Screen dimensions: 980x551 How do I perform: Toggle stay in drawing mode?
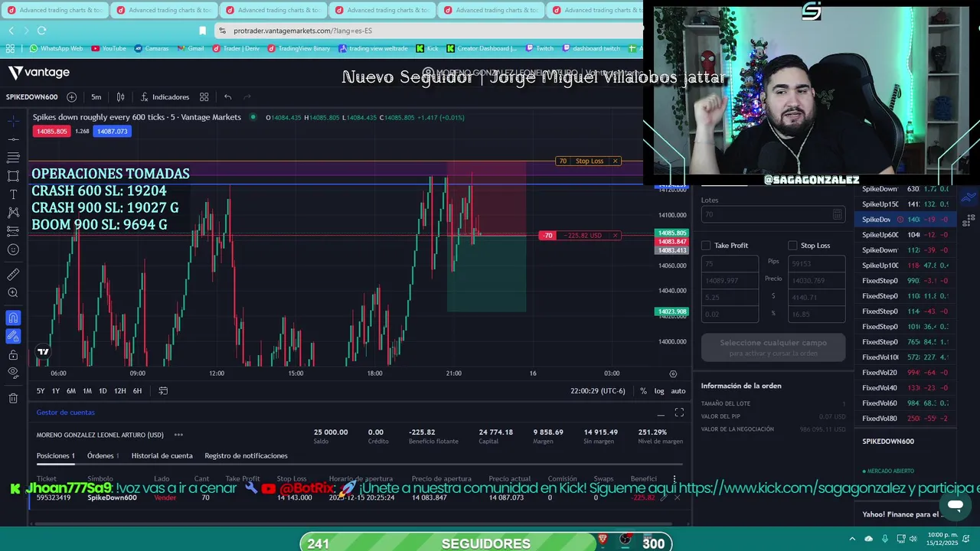click(x=13, y=336)
